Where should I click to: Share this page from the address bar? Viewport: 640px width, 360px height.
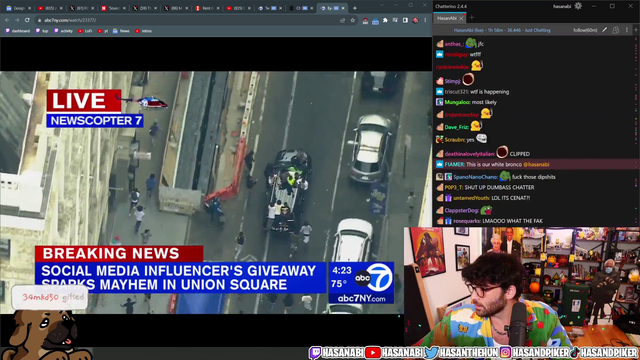(x=343, y=20)
